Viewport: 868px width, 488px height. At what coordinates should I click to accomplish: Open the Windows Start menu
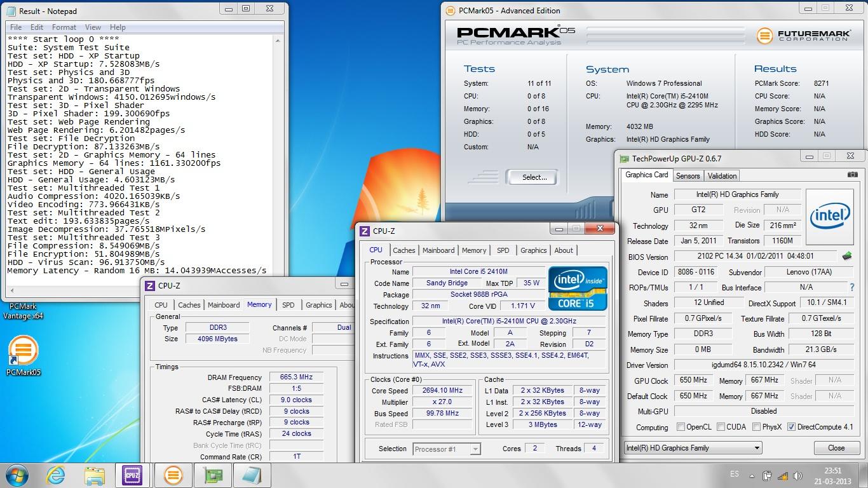pyautogui.click(x=17, y=475)
